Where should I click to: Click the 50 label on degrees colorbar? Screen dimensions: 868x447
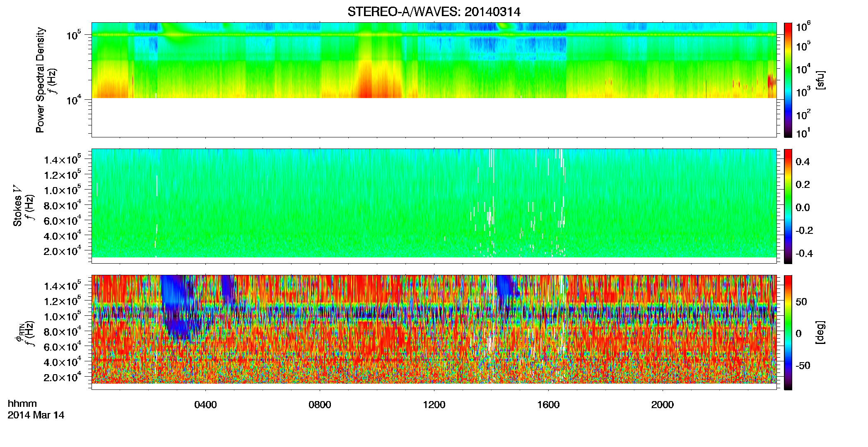[801, 302]
